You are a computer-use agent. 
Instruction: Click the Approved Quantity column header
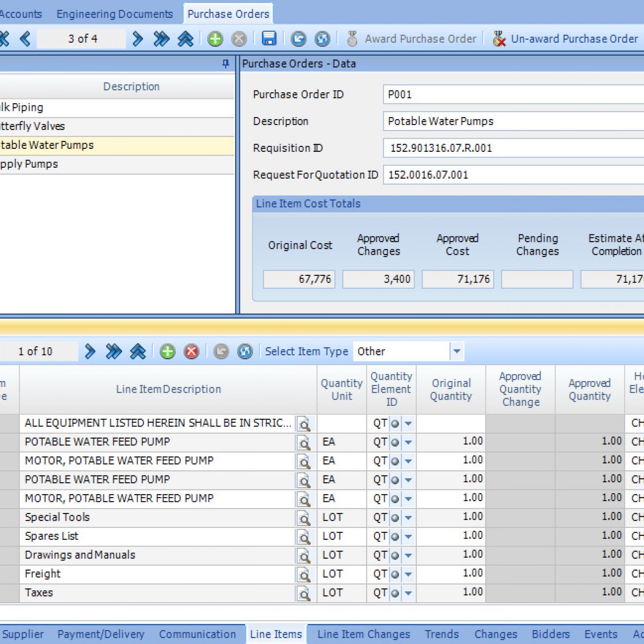pos(589,389)
